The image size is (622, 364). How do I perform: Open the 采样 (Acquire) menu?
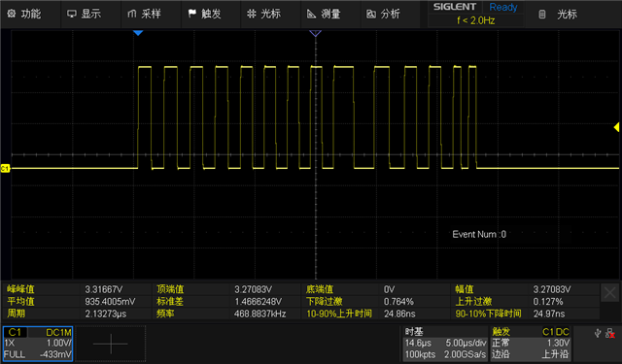151,14
